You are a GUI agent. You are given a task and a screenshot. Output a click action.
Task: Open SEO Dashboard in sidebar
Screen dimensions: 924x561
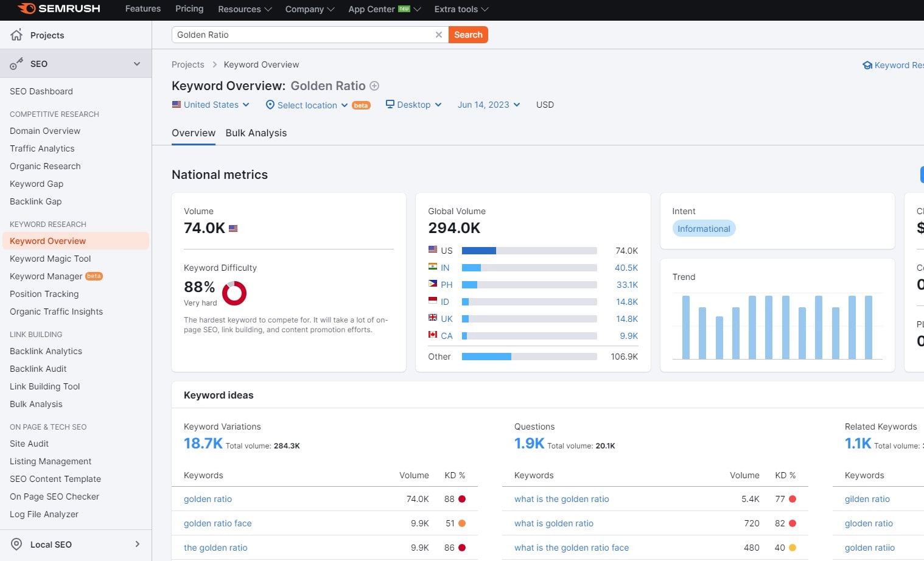pos(41,91)
